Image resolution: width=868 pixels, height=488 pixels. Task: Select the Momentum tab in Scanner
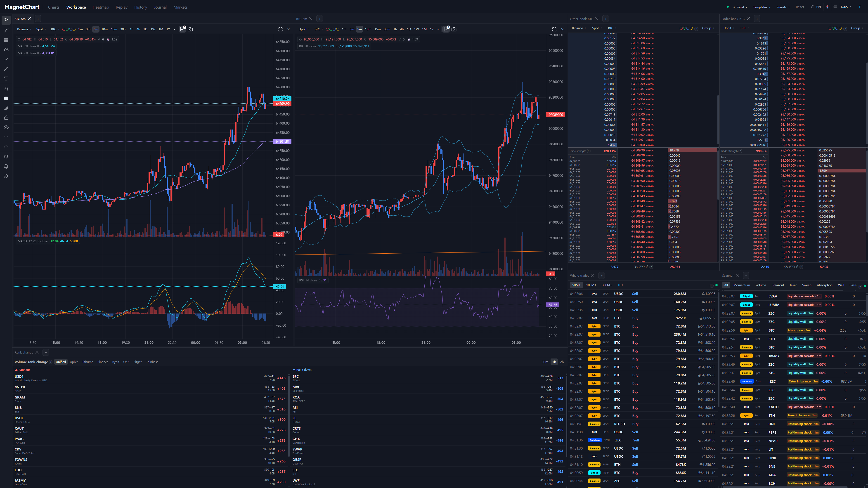(742, 285)
